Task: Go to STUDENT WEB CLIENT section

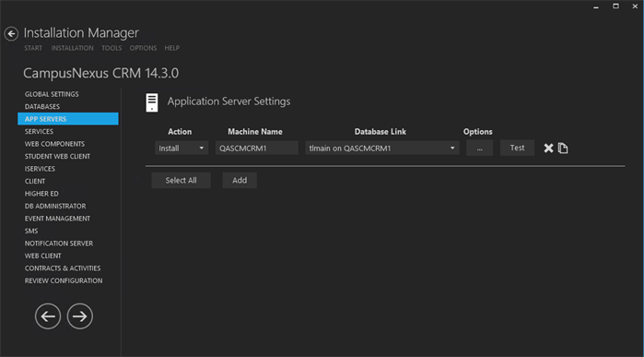Action: click(57, 156)
